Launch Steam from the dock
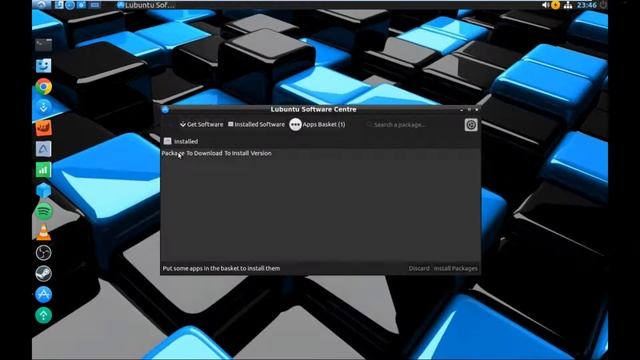This screenshot has width=640, height=360. pyautogui.click(x=43, y=273)
